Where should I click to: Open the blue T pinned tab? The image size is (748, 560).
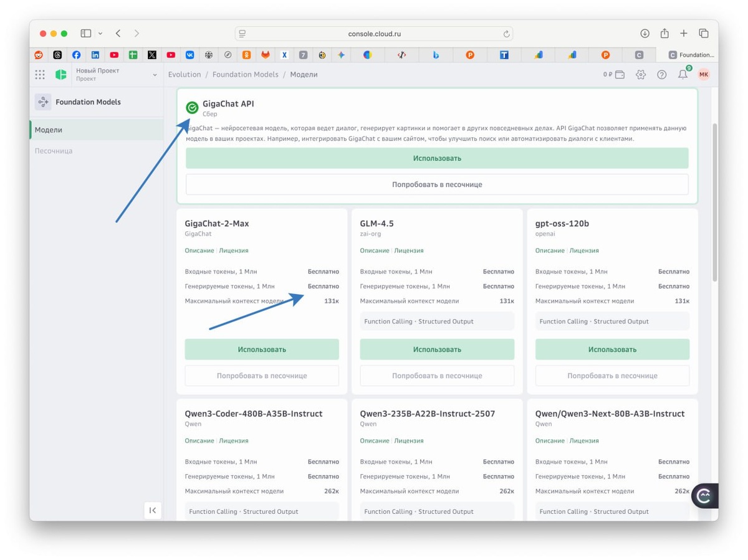[x=504, y=55]
